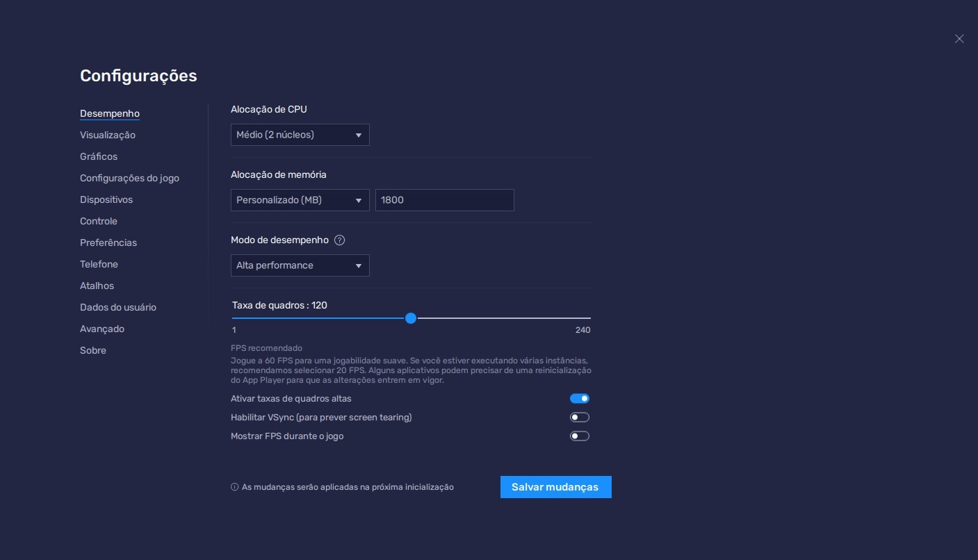This screenshot has width=978, height=560.
Task: Click the Taxa de quadros slider handle
Action: [411, 318]
